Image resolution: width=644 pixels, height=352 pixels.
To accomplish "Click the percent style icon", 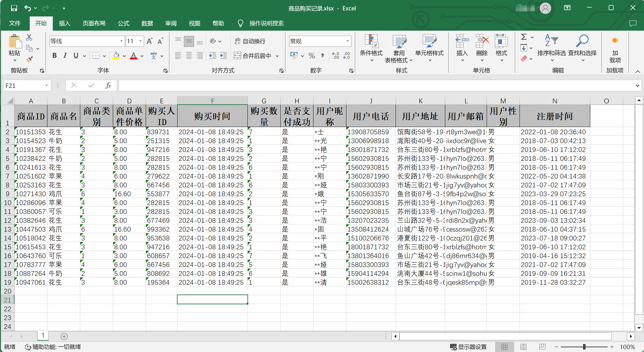I will click(x=312, y=56).
